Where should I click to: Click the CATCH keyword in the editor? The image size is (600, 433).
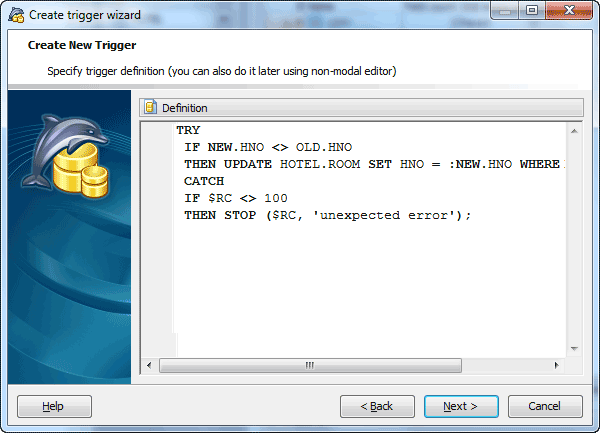204,181
